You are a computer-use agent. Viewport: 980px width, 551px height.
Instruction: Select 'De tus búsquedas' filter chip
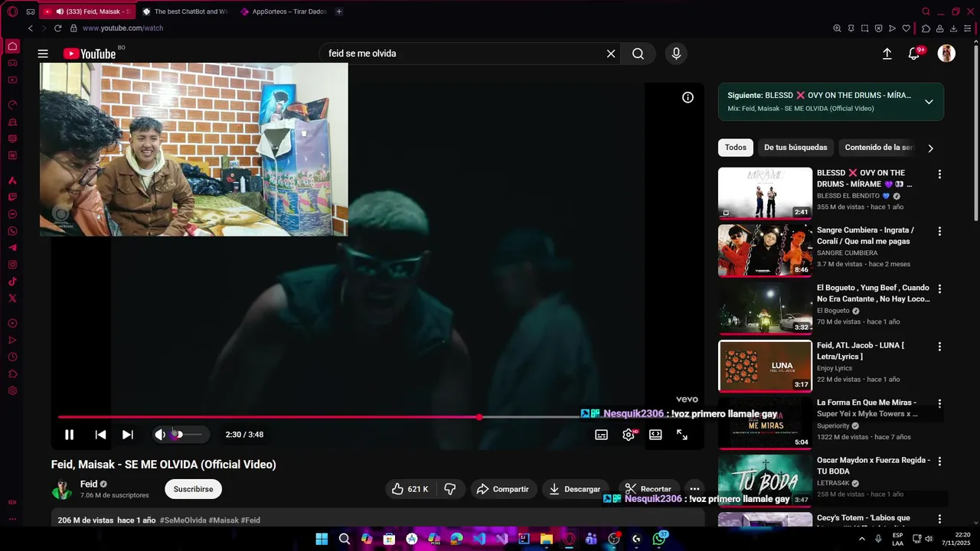point(795,148)
